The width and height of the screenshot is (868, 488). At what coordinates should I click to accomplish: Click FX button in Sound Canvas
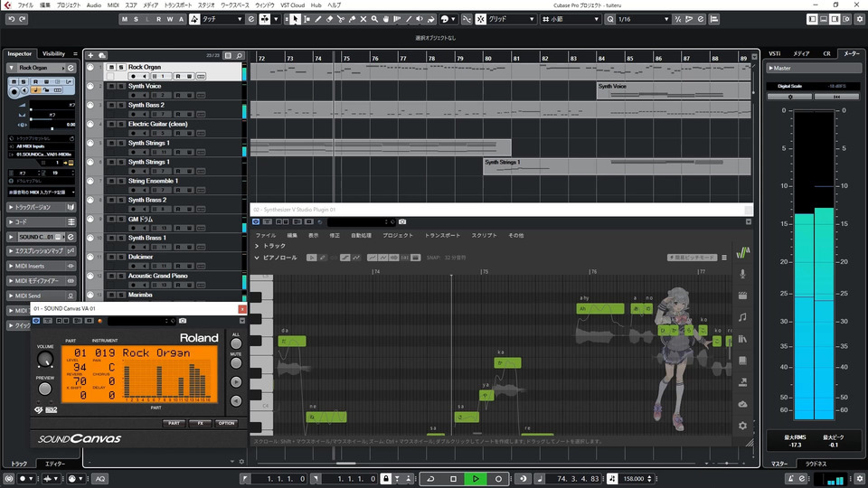pyautogui.click(x=201, y=423)
